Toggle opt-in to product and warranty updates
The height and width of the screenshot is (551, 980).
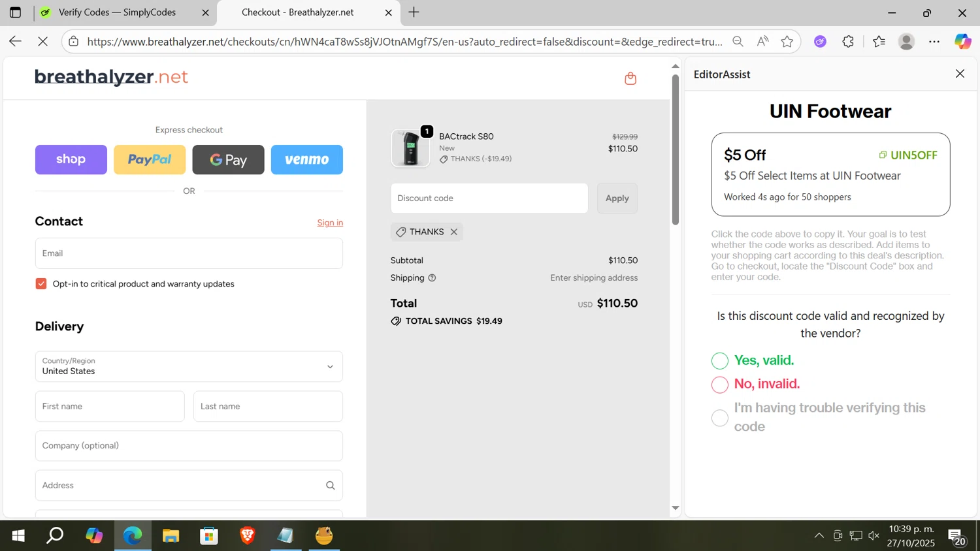click(41, 283)
